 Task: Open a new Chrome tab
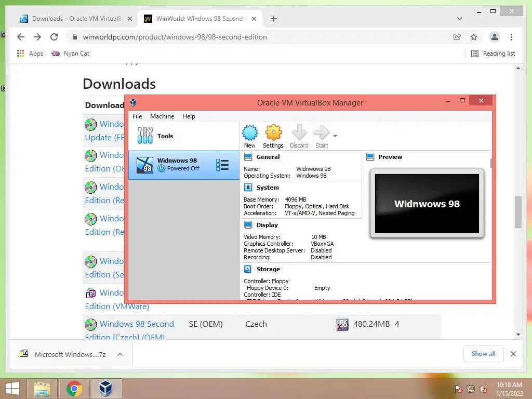pos(273,19)
